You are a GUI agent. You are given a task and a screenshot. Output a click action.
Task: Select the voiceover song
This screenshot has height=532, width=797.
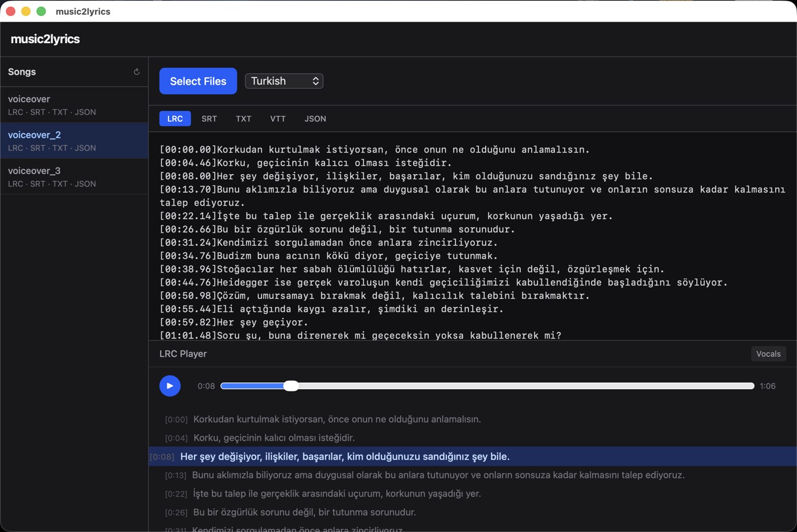pos(74,105)
